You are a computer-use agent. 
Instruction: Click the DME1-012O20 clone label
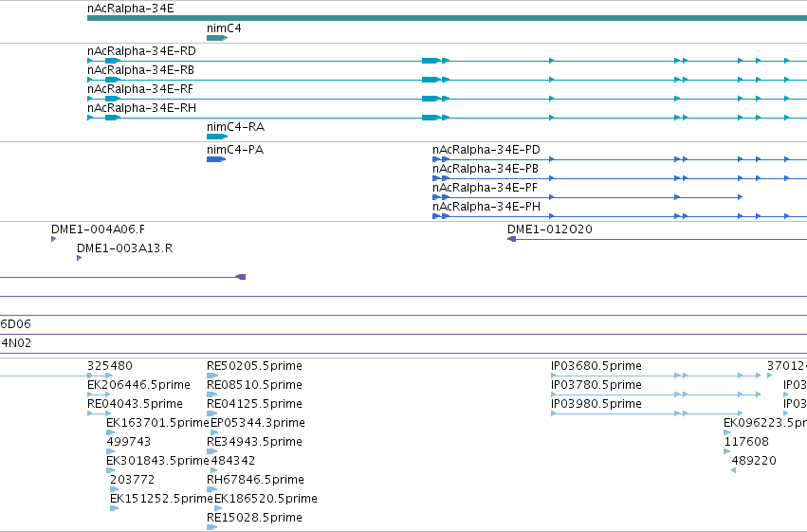[550, 229]
